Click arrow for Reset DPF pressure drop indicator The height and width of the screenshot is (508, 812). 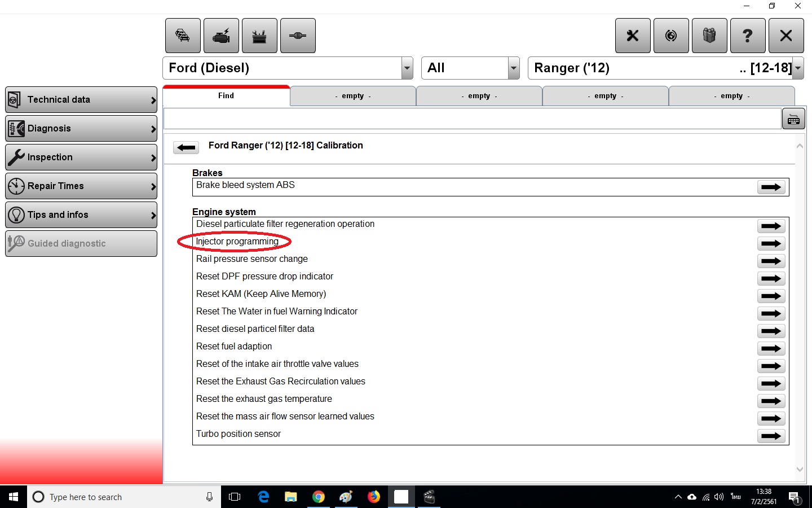(771, 279)
